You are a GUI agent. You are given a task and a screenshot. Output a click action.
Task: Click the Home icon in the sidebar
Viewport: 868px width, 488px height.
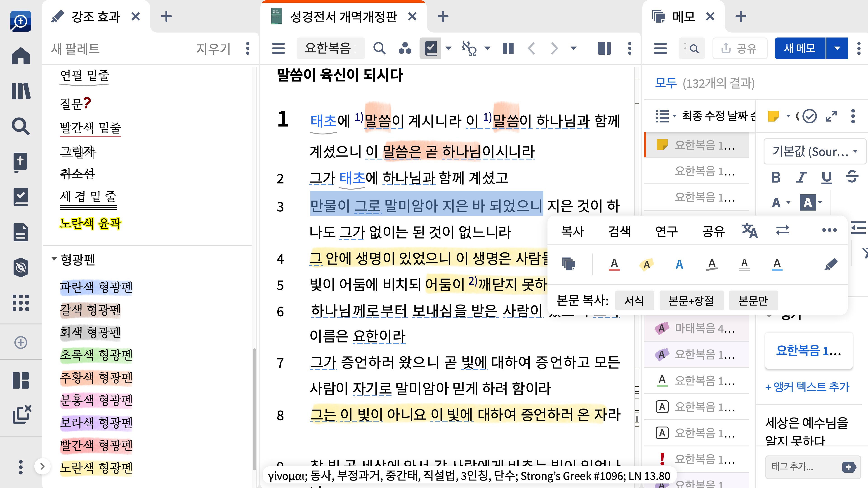pos(21,56)
